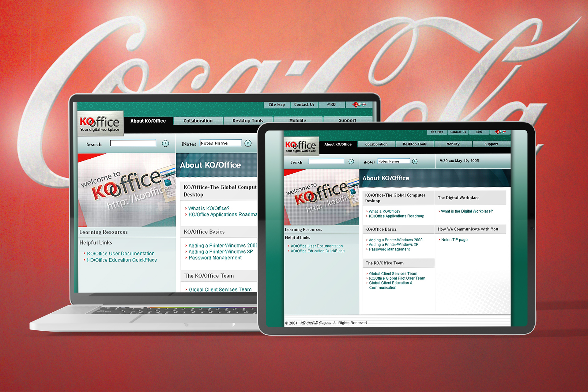Click the Search go arrow on tablet screen
Viewport: 588px width, 392px height.
[351, 162]
